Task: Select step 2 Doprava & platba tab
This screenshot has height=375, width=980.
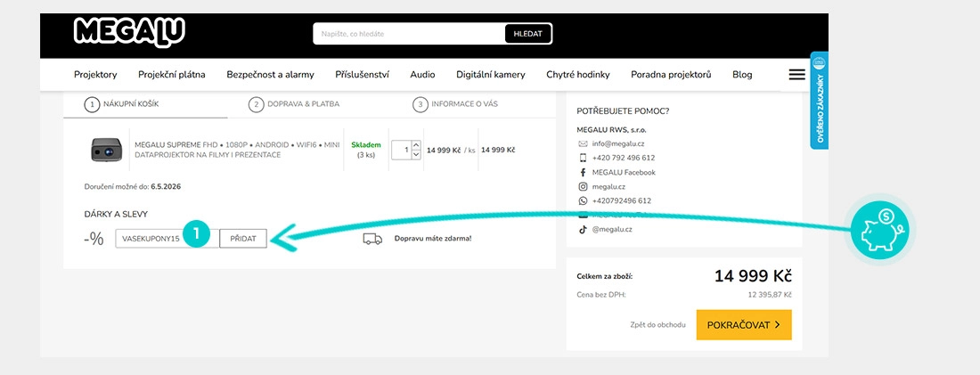Action: click(x=294, y=104)
